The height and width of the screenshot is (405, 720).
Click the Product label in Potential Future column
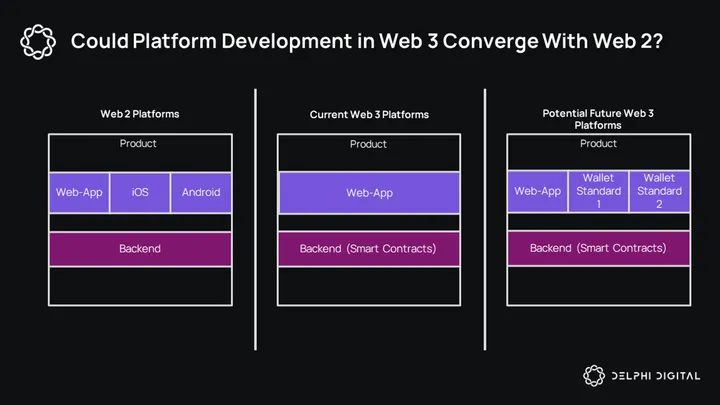coord(598,144)
